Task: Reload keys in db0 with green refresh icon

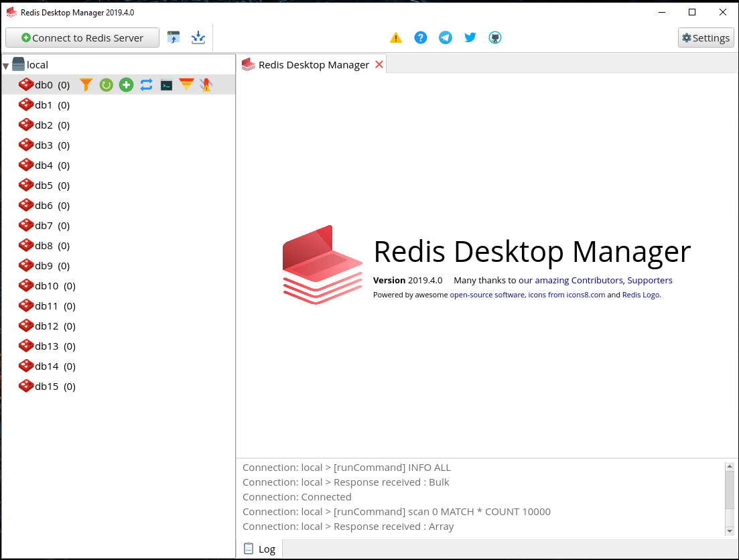Action: click(x=107, y=85)
